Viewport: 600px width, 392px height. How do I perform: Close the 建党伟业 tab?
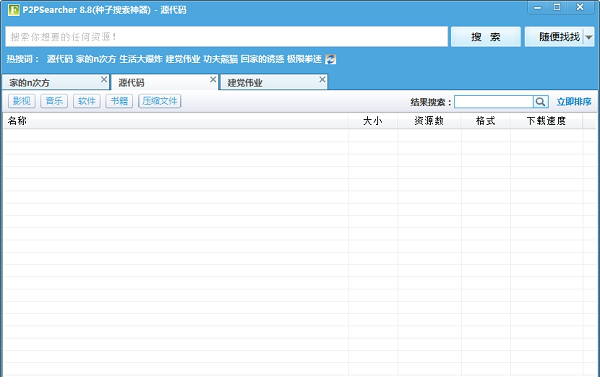coord(322,79)
